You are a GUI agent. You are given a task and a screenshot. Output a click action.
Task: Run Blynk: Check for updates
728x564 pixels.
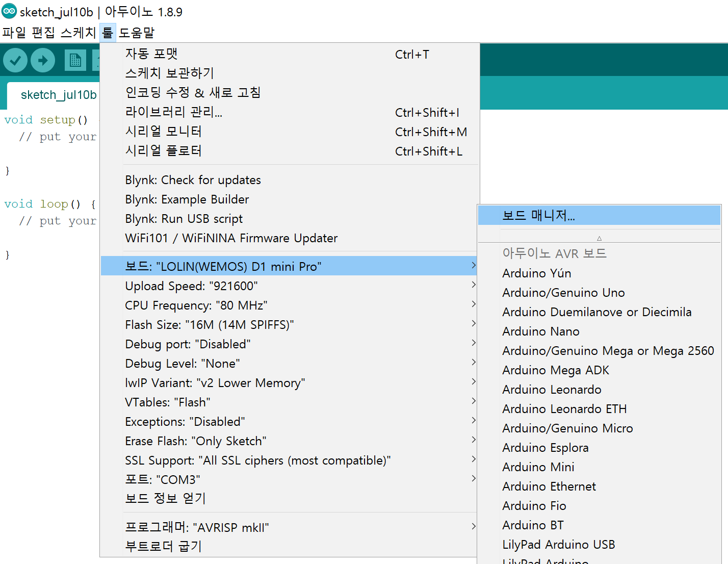(x=289, y=180)
